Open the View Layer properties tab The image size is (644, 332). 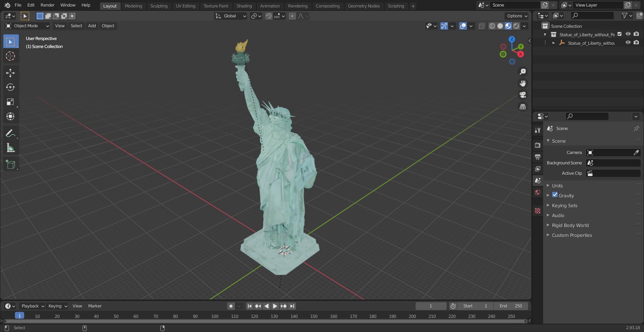[537, 169]
